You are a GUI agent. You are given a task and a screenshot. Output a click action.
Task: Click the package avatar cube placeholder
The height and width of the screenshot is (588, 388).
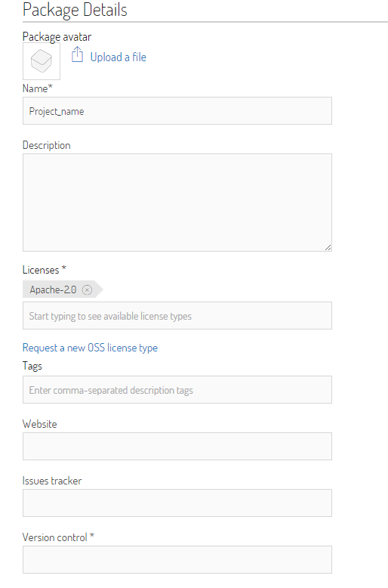click(42, 61)
